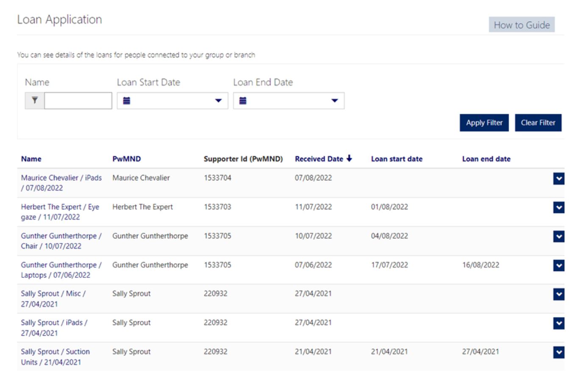Open Gunther Guntherthorpe / Chair loan link

coord(61,241)
